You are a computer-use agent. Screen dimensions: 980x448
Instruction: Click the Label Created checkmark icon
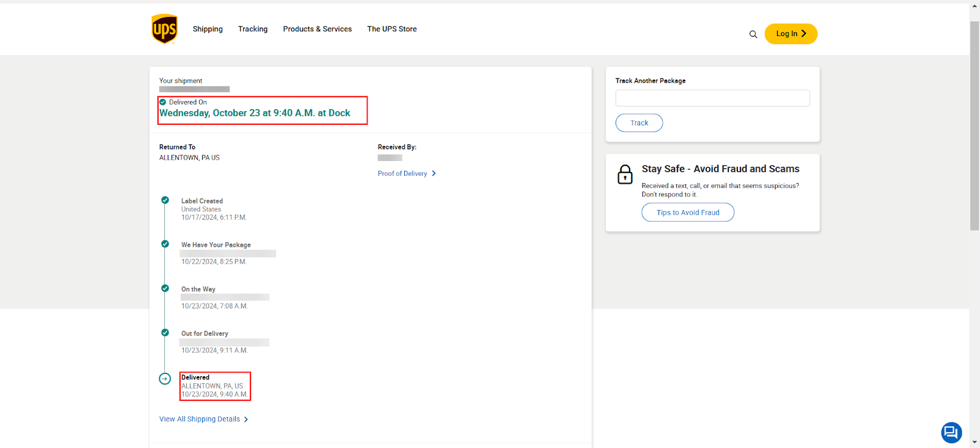[x=165, y=200]
